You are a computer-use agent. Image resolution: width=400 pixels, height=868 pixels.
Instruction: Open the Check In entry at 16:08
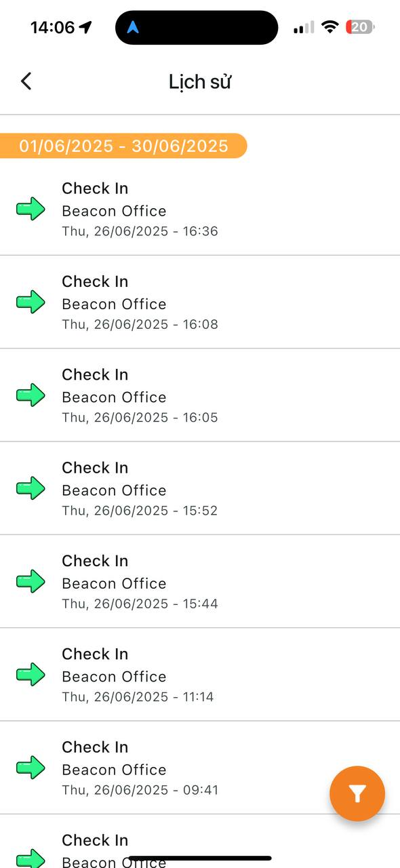(200, 302)
